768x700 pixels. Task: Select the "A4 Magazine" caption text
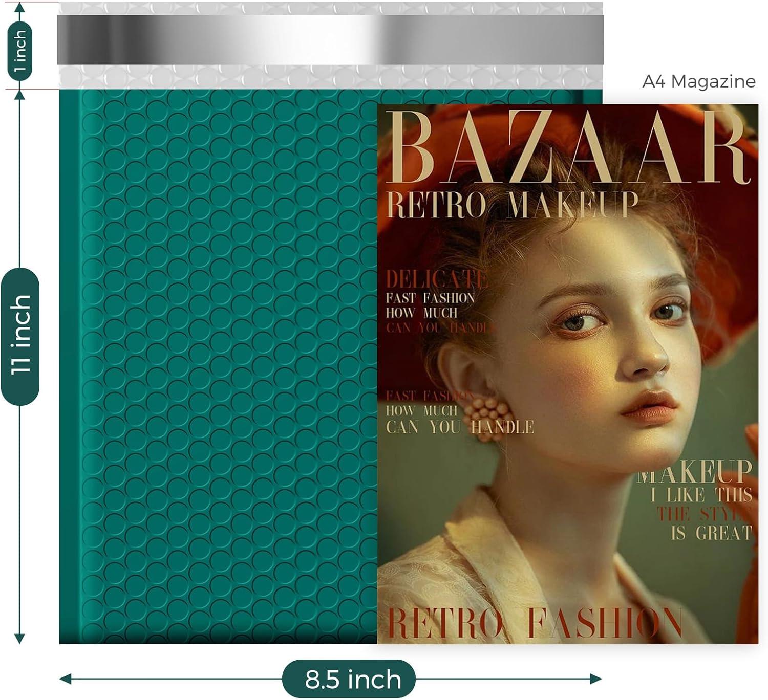(698, 81)
